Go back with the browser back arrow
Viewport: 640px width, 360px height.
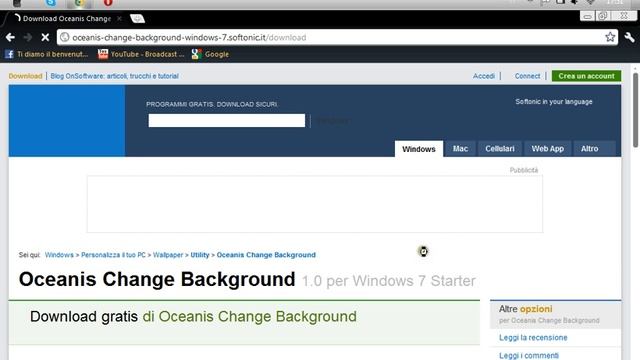[x=10, y=38]
